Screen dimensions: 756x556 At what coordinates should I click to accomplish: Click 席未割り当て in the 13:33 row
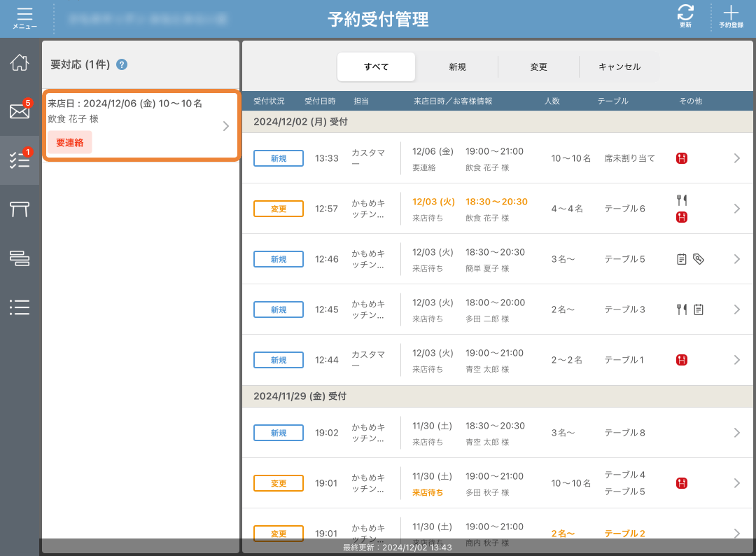[x=630, y=158]
